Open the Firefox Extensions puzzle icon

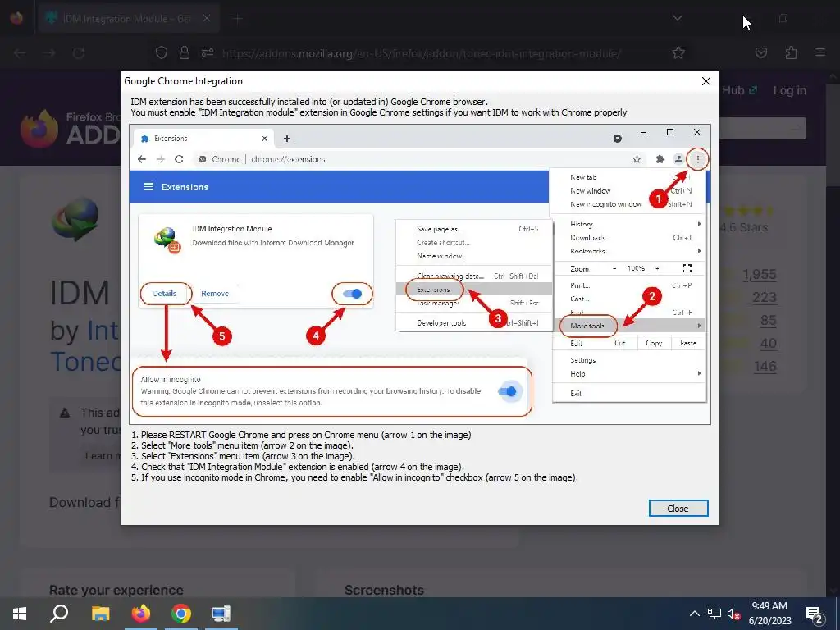pyautogui.click(x=791, y=52)
